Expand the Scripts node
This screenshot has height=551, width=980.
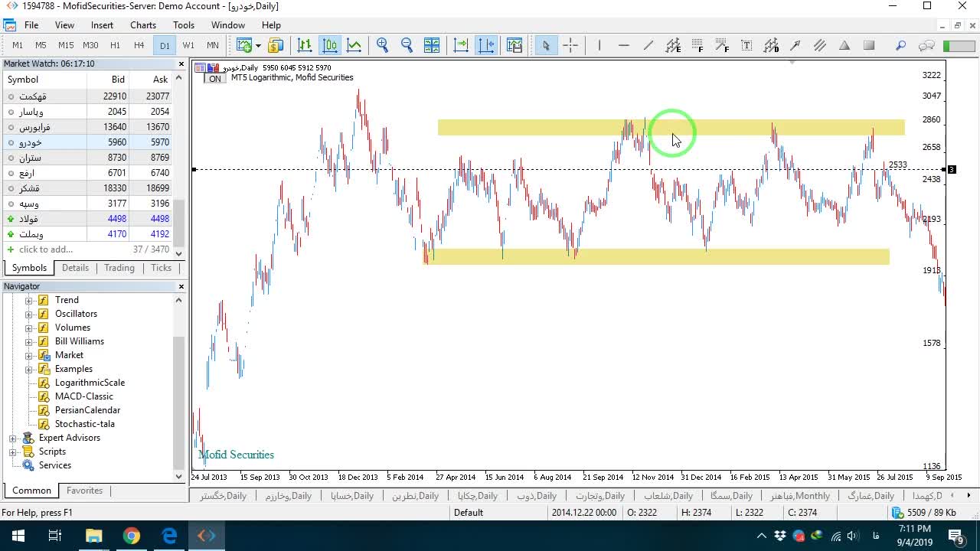coord(12,452)
